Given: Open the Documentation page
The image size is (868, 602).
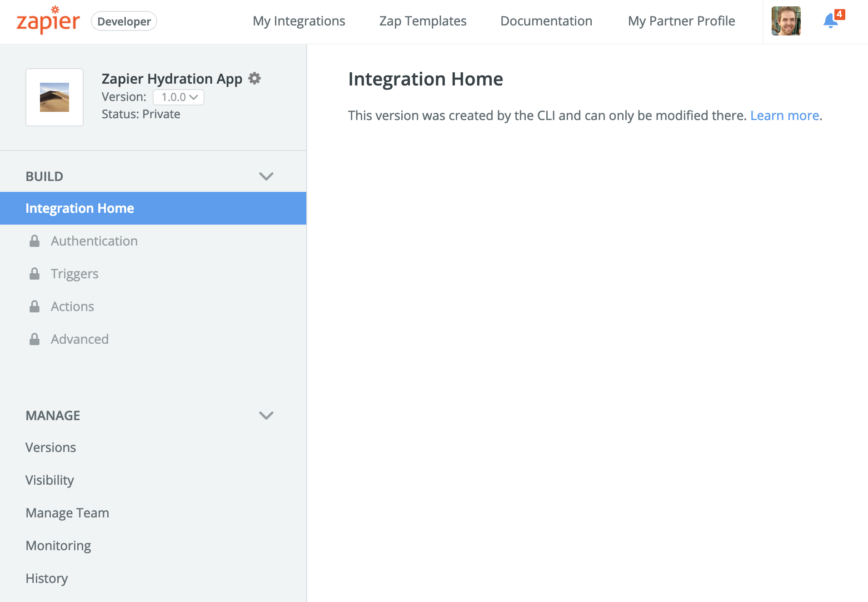Looking at the screenshot, I should click(x=546, y=21).
